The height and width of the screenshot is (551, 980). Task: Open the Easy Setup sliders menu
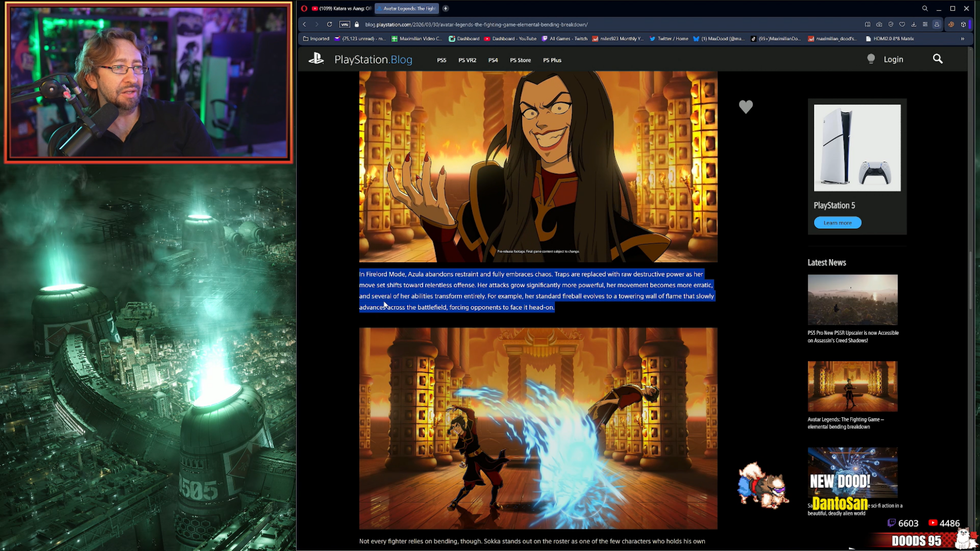coord(925,24)
